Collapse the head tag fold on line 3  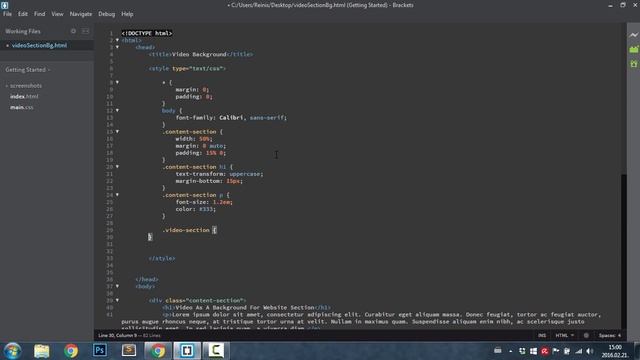tap(118, 47)
